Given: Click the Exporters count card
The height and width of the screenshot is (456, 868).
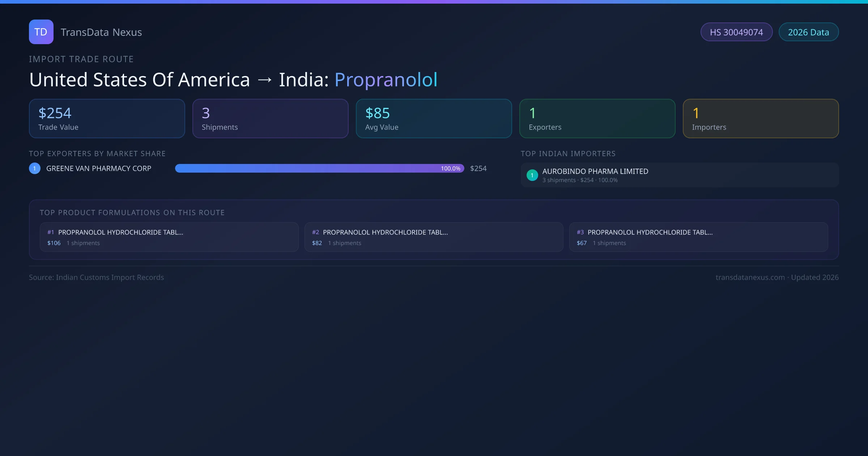Looking at the screenshot, I should click(597, 118).
